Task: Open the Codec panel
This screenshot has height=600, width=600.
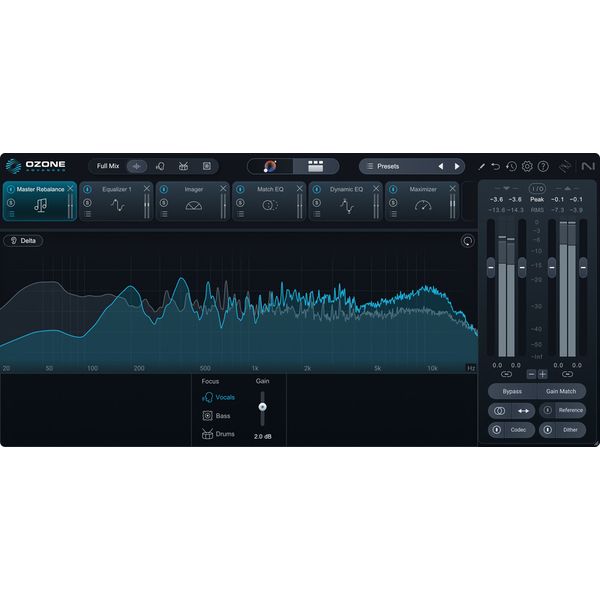Action: [x=518, y=430]
